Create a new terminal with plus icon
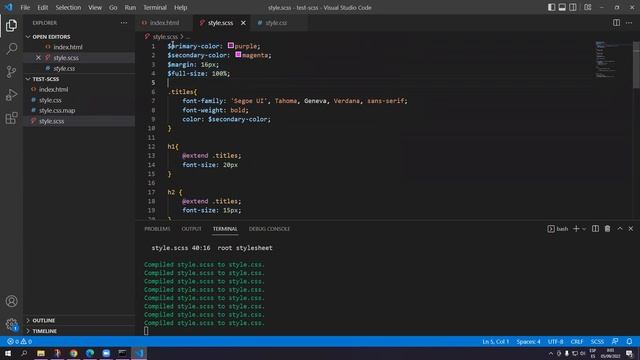This screenshot has height=360, width=640. [x=576, y=229]
